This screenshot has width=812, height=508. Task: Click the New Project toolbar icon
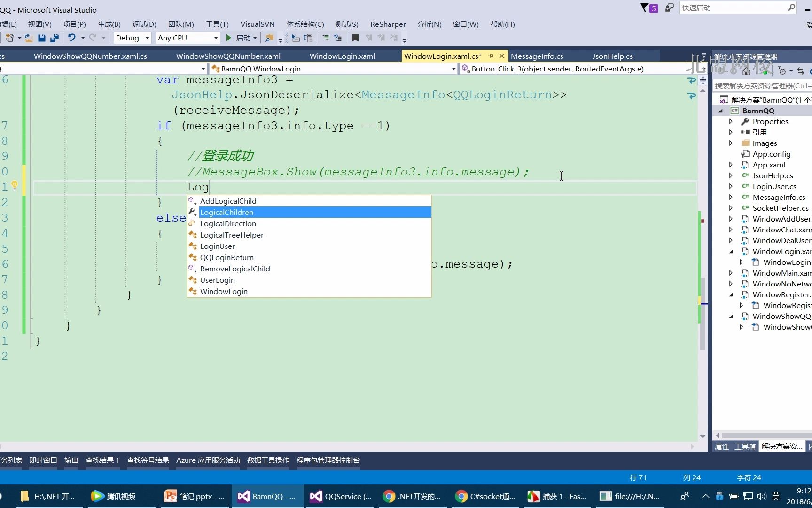pos(9,38)
